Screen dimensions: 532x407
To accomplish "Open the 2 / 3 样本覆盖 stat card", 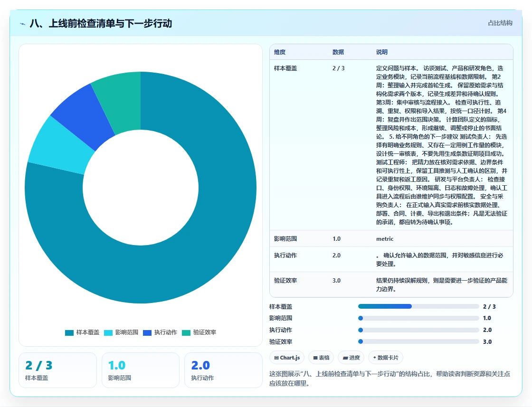I will [57, 370].
